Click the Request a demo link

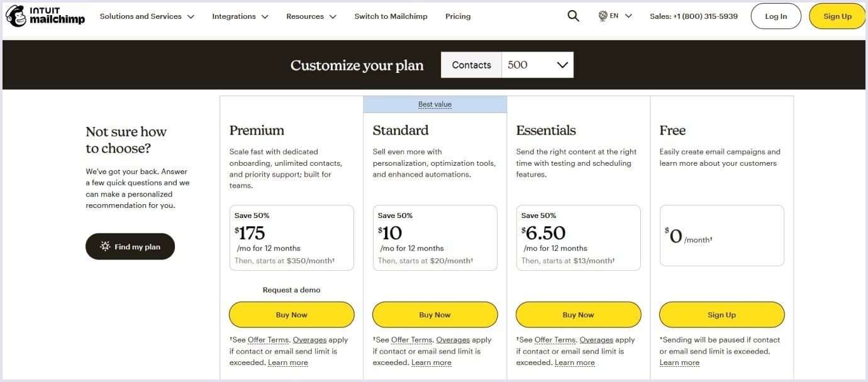click(x=291, y=290)
